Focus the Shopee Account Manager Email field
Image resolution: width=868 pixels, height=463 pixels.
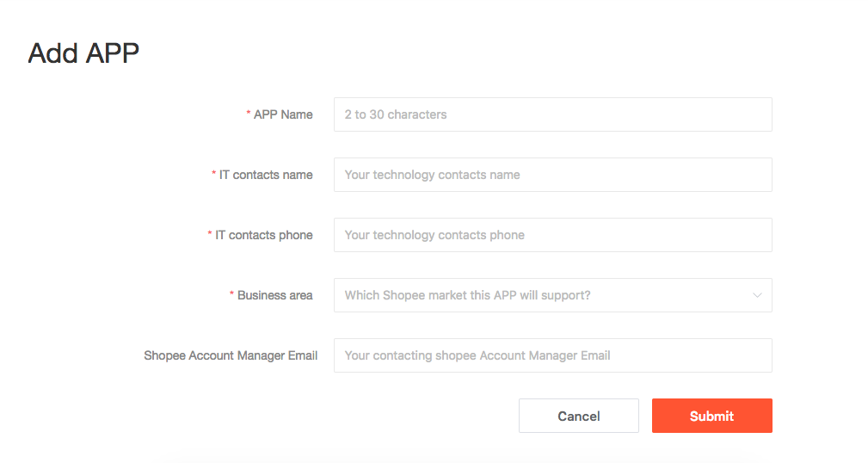553,355
